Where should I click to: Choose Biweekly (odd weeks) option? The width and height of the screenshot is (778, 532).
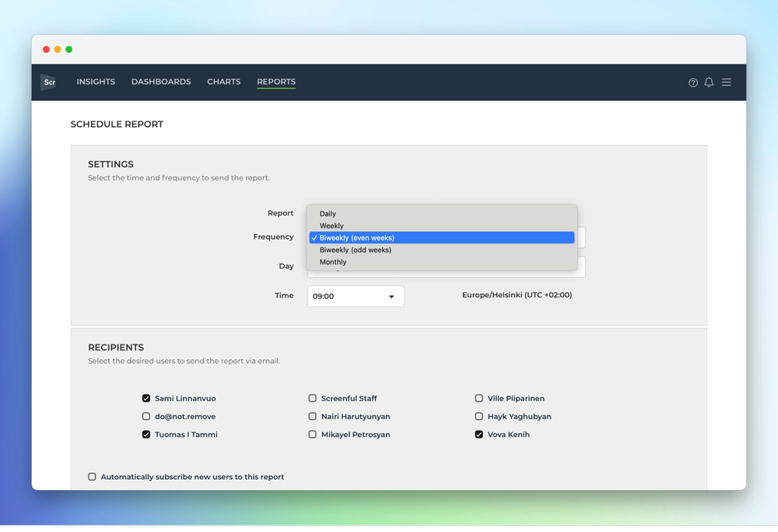[x=442, y=250]
